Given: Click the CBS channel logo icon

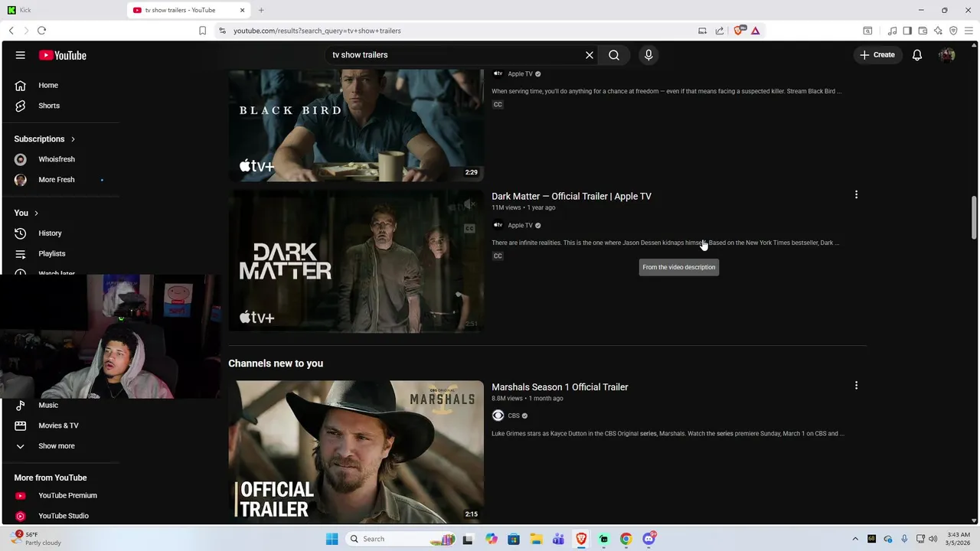Looking at the screenshot, I should pos(498,416).
